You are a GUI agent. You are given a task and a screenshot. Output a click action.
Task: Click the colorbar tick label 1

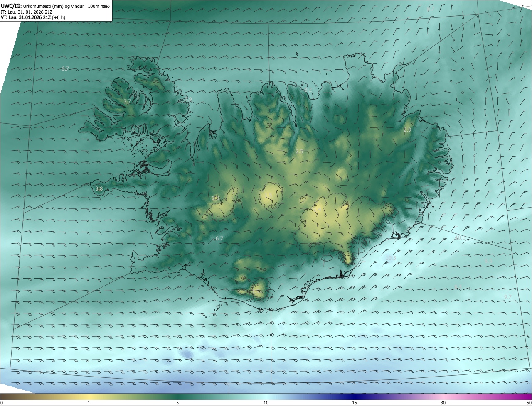[89, 403]
